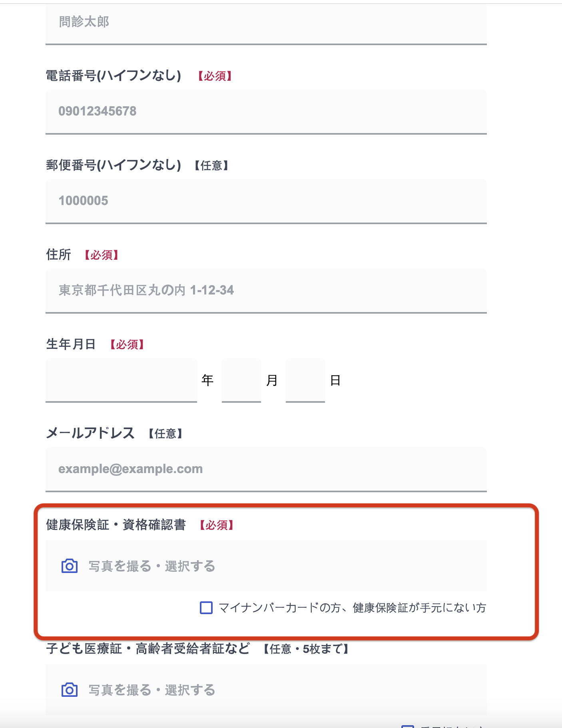562x728 pixels.
Task: Click the camera icon for 健康保険証 upload
Action: tap(70, 566)
